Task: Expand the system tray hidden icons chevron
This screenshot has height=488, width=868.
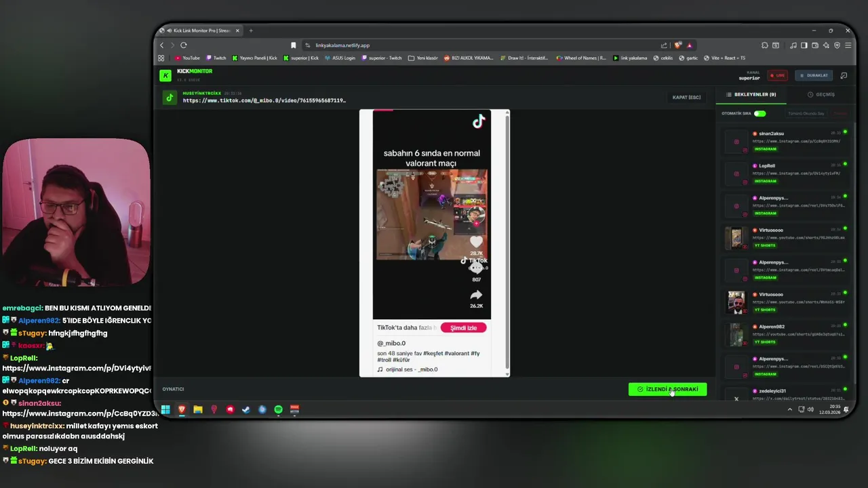Action: (789, 409)
